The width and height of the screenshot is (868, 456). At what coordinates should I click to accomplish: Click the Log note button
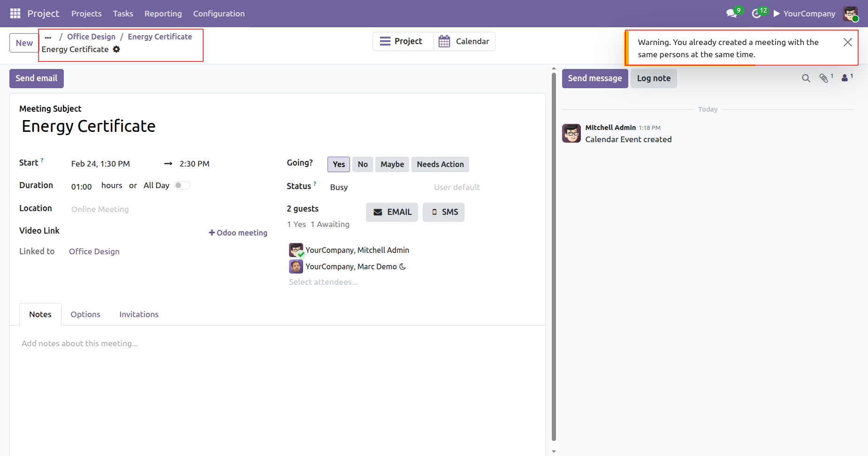(654, 78)
